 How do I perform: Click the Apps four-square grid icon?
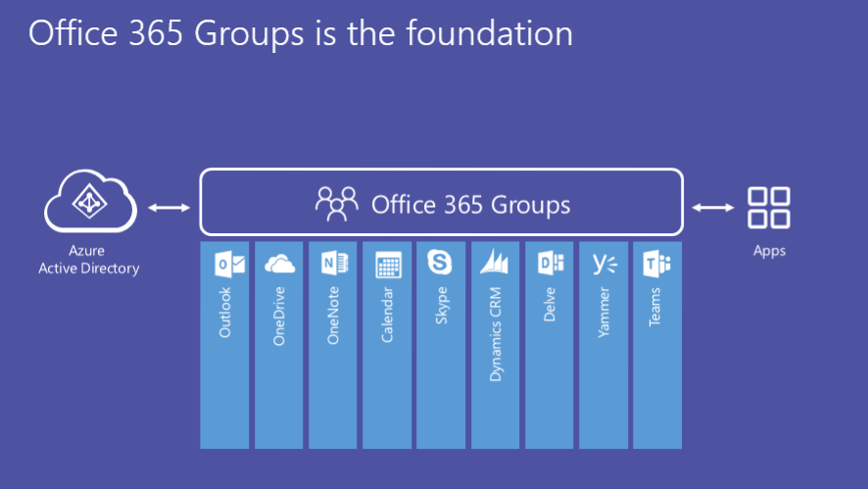tap(768, 208)
